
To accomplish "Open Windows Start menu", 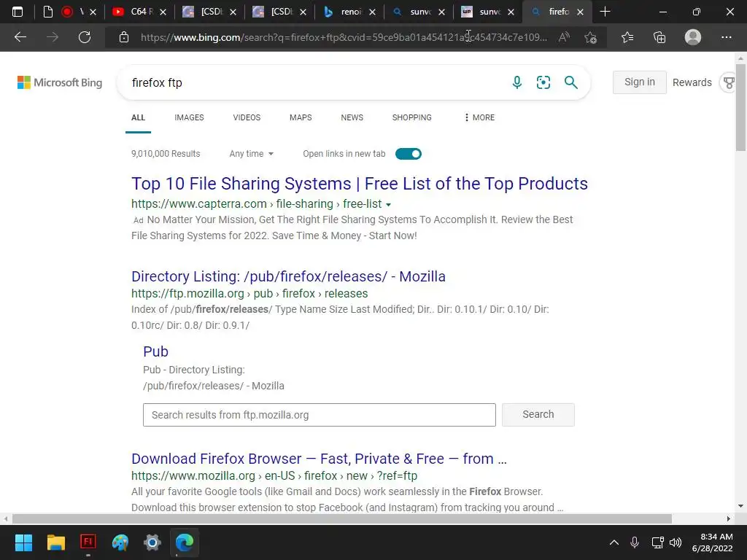I will pyautogui.click(x=23, y=542).
